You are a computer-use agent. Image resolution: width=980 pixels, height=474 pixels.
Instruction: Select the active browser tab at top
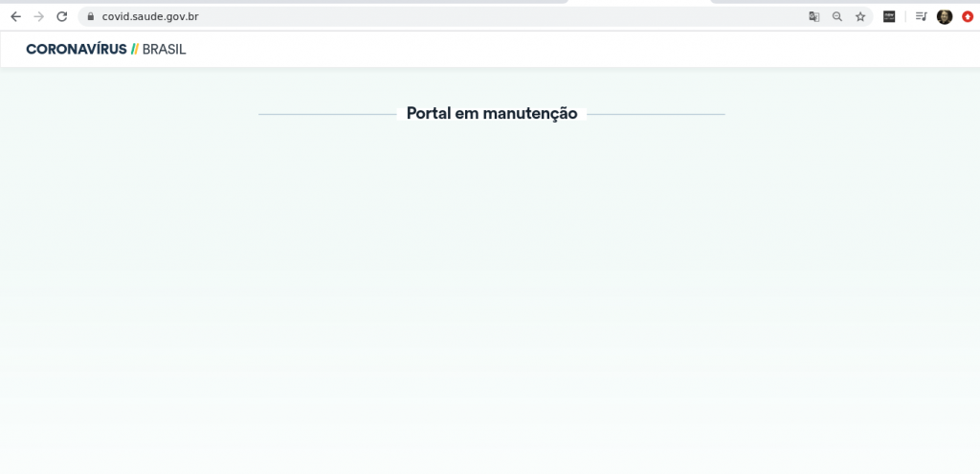point(639,2)
